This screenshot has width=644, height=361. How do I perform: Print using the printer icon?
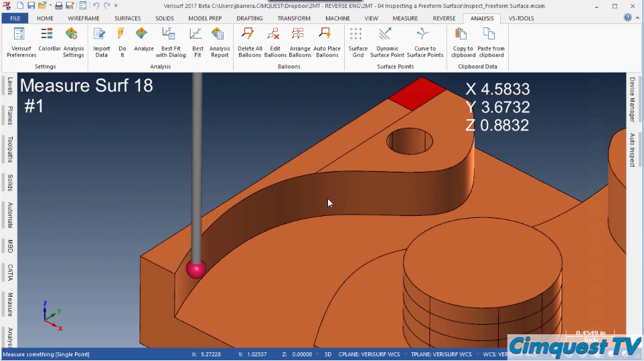coord(59,6)
